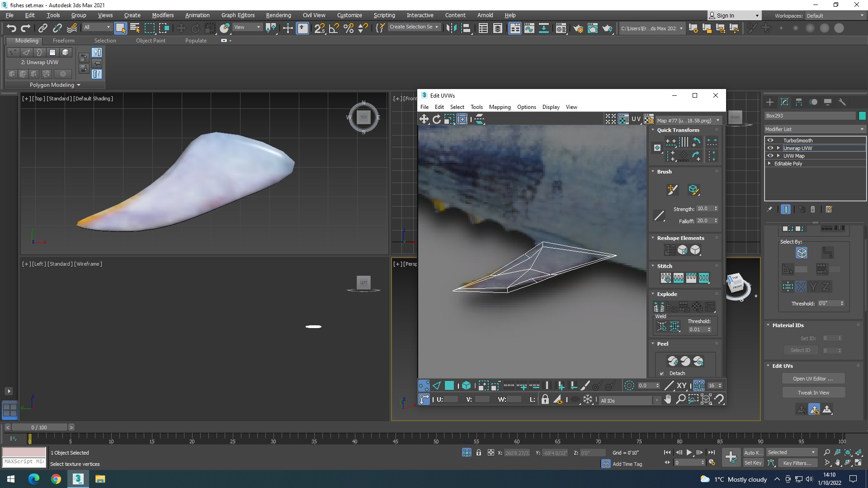The image size is (868, 488).
Task: Click the Freeform Mode icon in Edit UVWs
Action: click(x=462, y=119)
